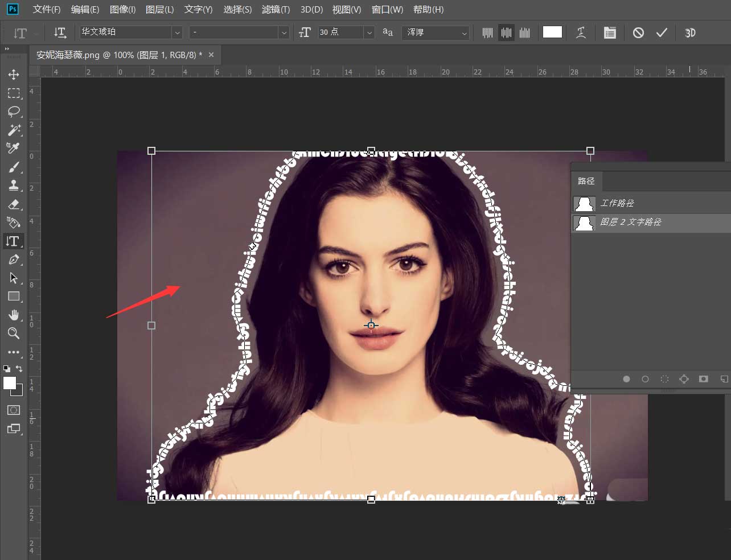This screenshot has width=731, height=560.
Task: Open the 图像(I) menu
Action: pyautogui.click(x=122, y=9)
